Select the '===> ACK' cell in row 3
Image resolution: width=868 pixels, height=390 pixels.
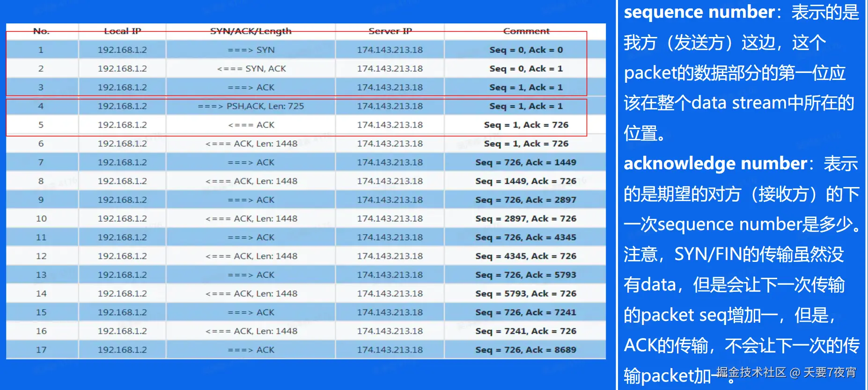click(251, 87)
